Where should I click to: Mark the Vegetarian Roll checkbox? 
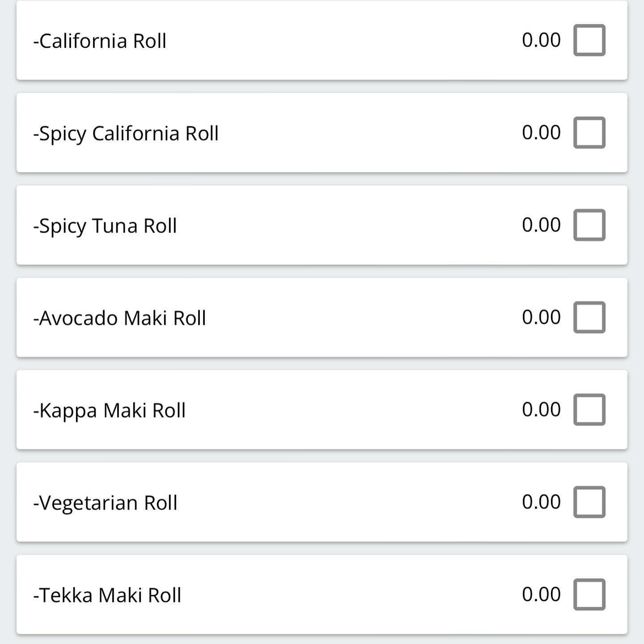pos(589,502)
